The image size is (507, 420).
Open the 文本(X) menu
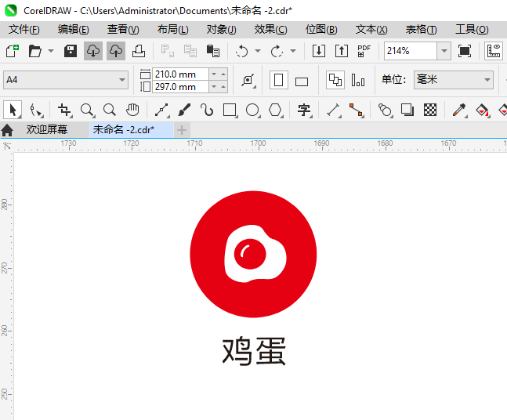[x=371, y=30]
